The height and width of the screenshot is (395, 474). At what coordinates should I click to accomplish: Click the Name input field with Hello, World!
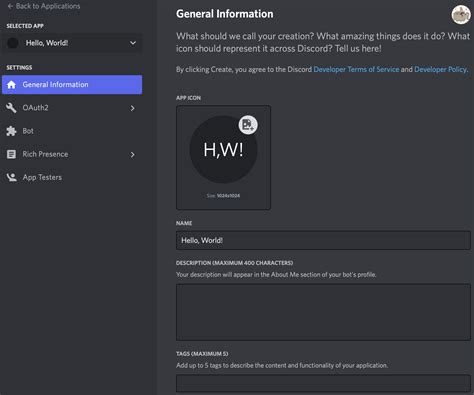coord(323,240)
